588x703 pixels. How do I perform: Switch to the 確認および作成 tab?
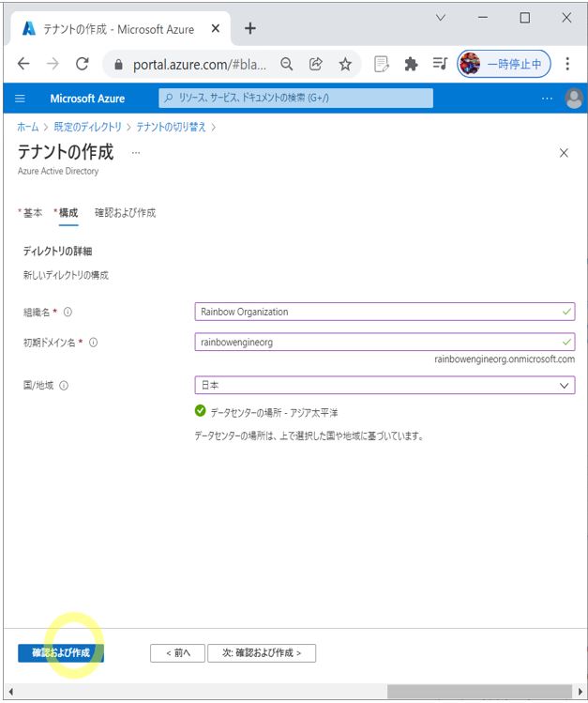coord(126,213)
